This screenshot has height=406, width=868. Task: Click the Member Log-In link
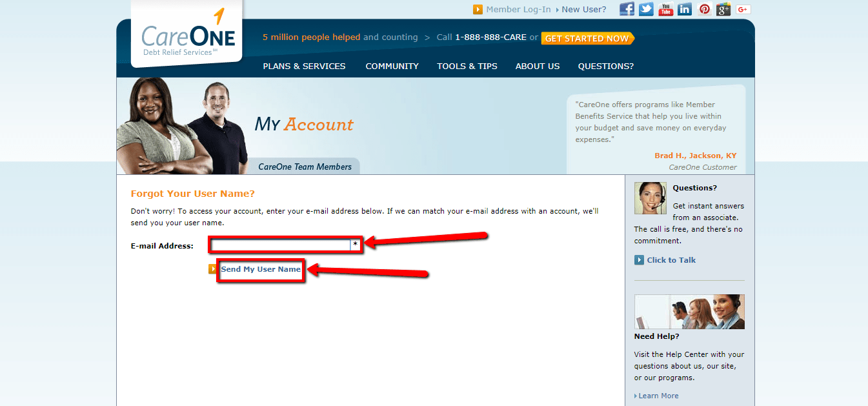tap(518, 9)
